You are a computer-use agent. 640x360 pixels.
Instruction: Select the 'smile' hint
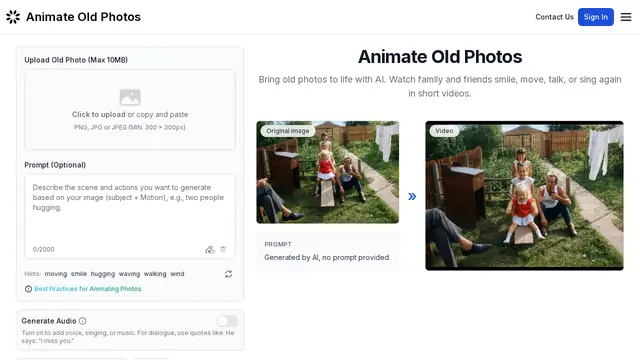point(79,274)
